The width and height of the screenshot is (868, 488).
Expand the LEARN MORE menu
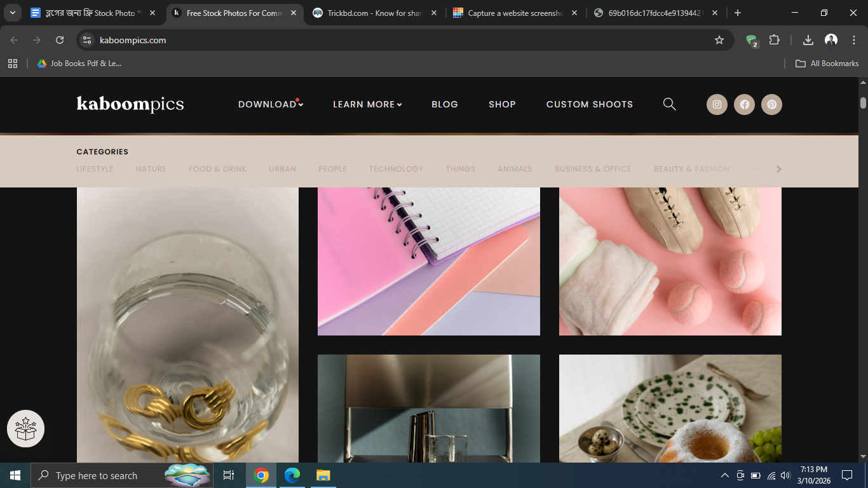tap(367, 104)
